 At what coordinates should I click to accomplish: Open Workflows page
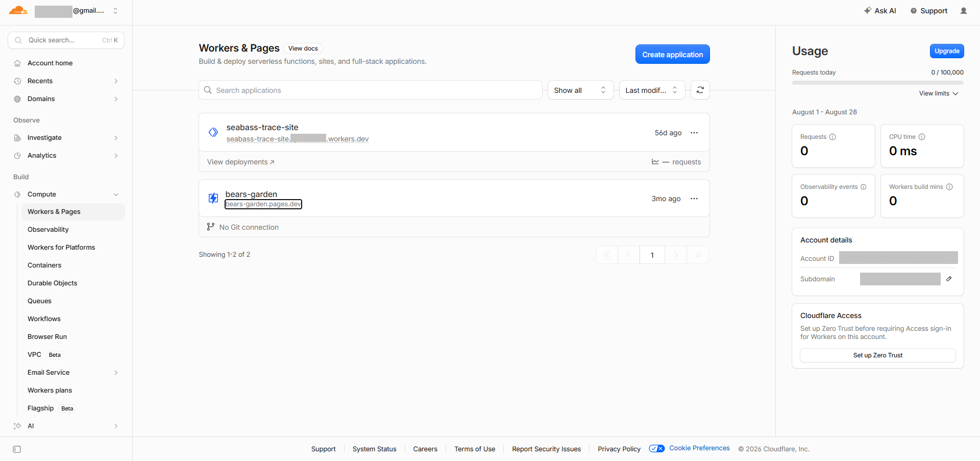point(44,319)
